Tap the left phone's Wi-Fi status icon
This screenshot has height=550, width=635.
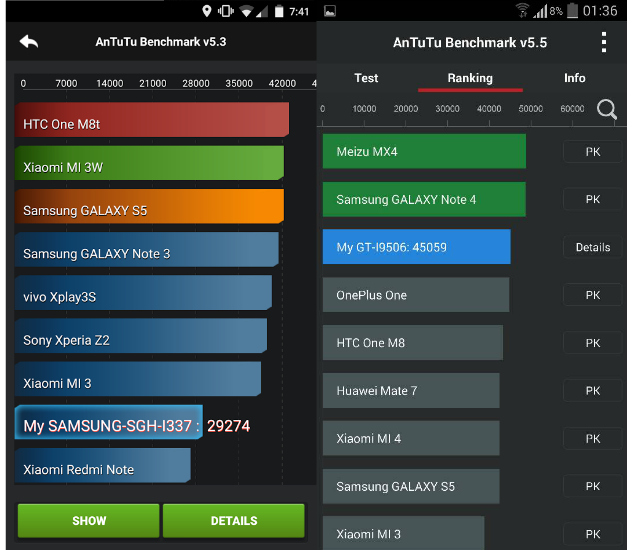pos(245,11)
